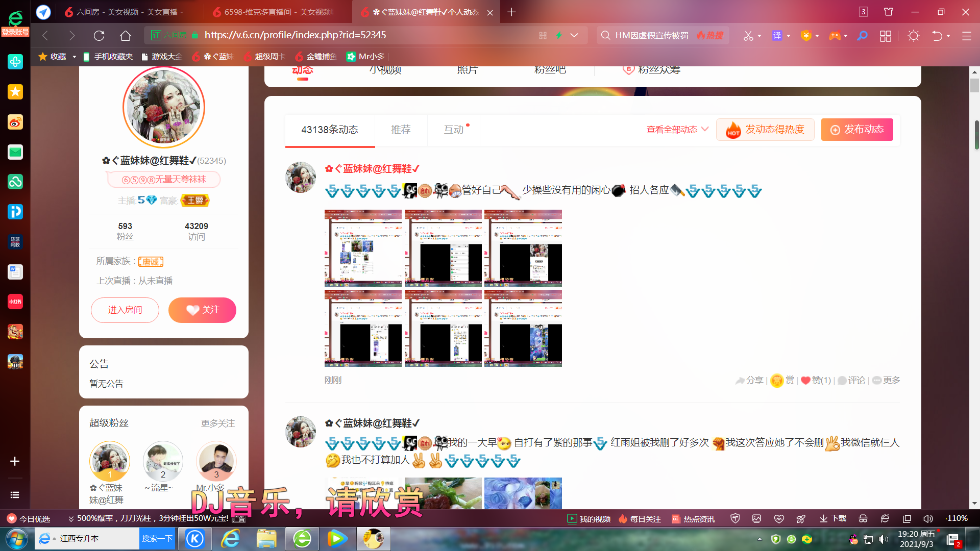The image size is (980, 551).
Task: Open the green mail icon in sidebar
Action: tap(15, 152)
